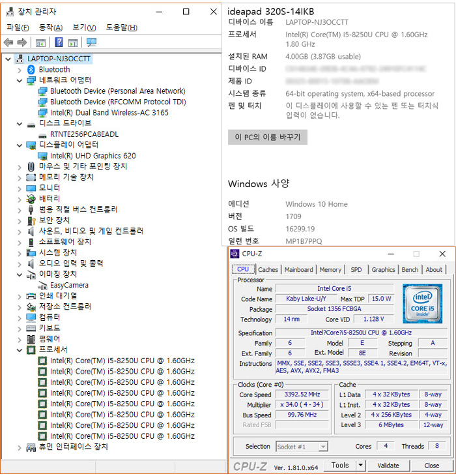Click the Bluetooth category icon in device tree
The width and height of the screenshot is (456, 476).
click(x=31, y=70)
